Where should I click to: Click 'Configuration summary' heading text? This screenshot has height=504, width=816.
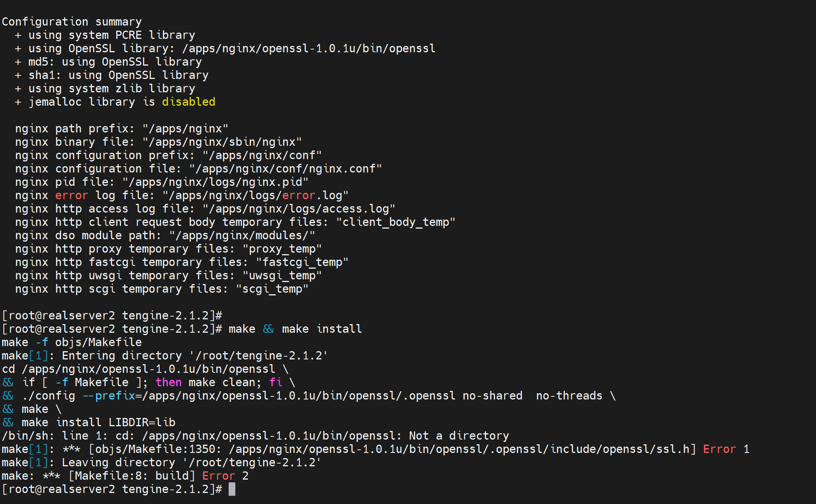pos(72,22)
